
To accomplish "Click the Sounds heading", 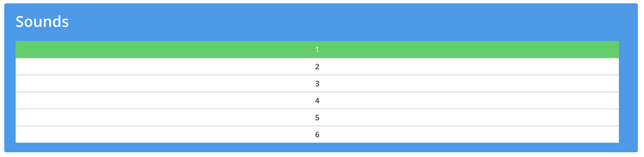I will pos(42,21).
